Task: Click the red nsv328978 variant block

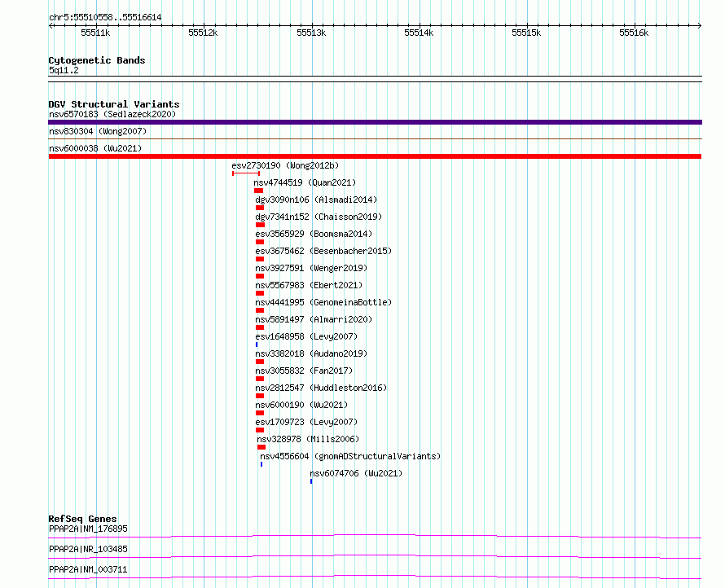Action: [x=261, y=447]
